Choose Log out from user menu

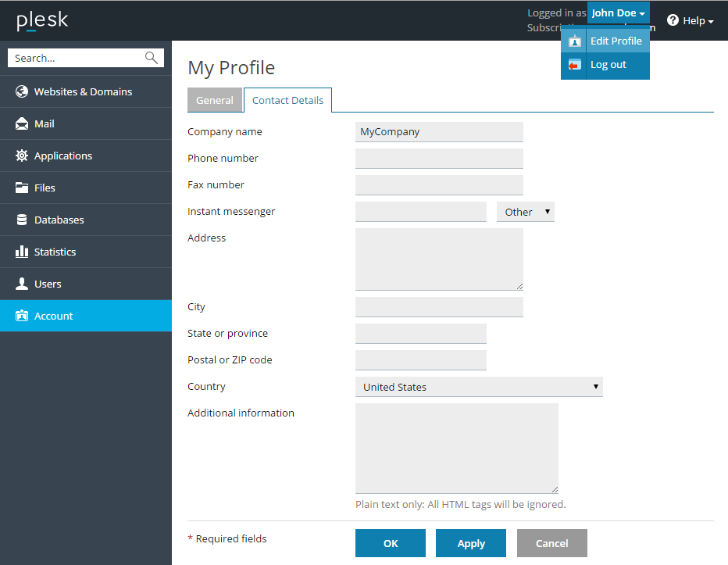coord(608,65)
